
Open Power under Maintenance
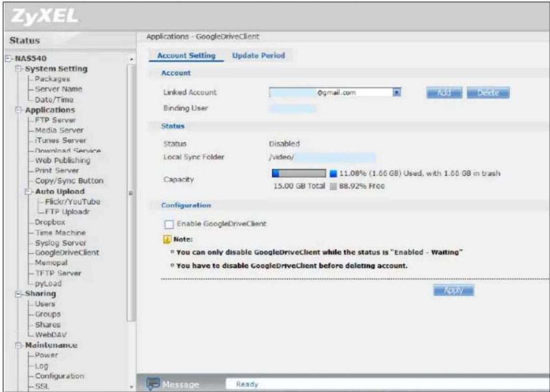click(x=46, y=355)
